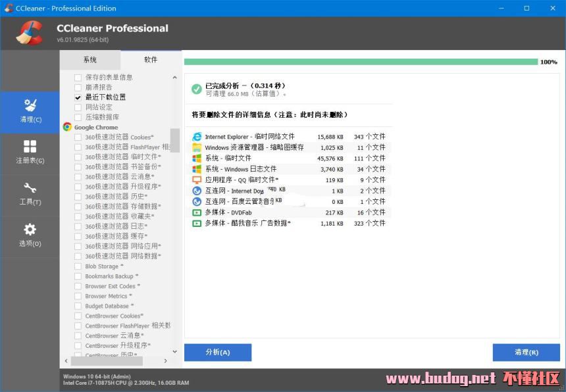Switch to the 软件 tab
Screen dimensions: 566x392
pyautogui.click(x=151, y=59)
